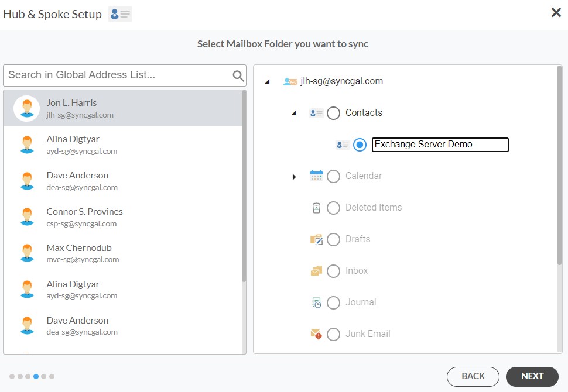
Task: Click the magnifier search icon
Action: click(238, 75)
